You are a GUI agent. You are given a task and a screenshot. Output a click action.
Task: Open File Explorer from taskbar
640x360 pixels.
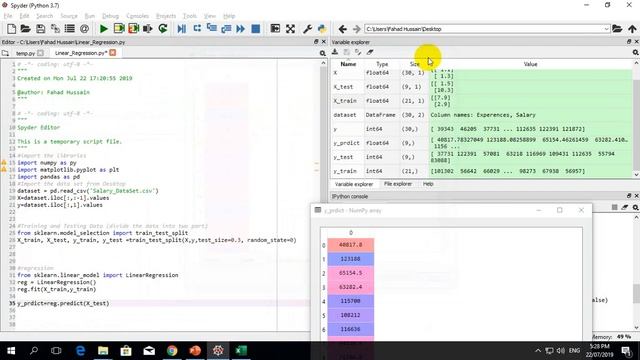point(103,351)
